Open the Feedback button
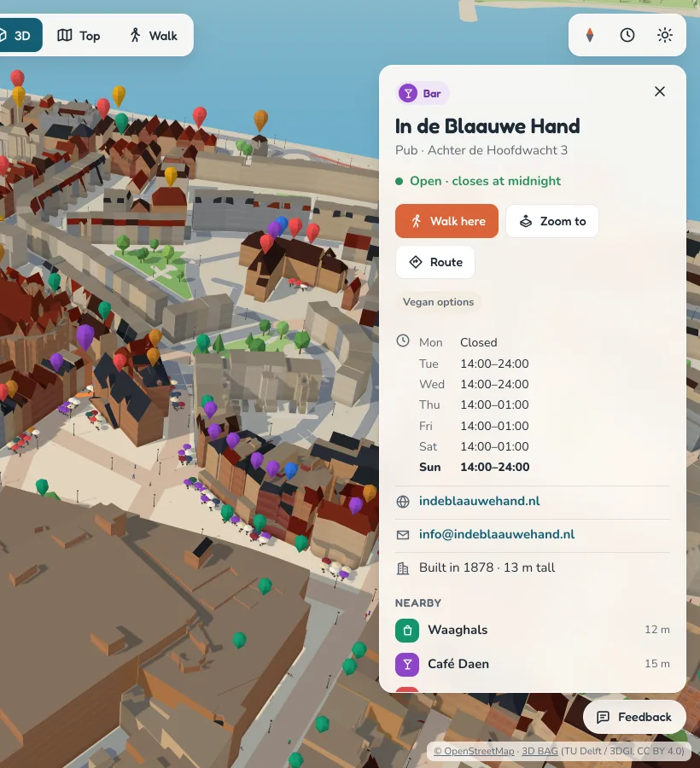Viewport: 700px width, 768px height. (634, 717)
